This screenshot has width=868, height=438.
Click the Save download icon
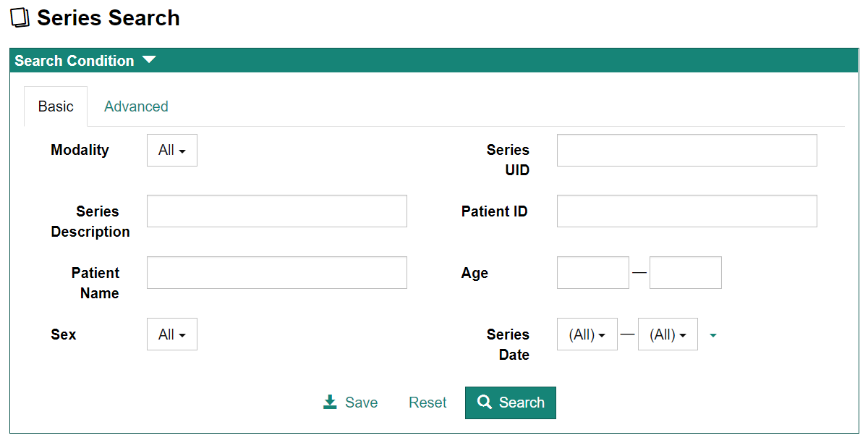point(330,402)
